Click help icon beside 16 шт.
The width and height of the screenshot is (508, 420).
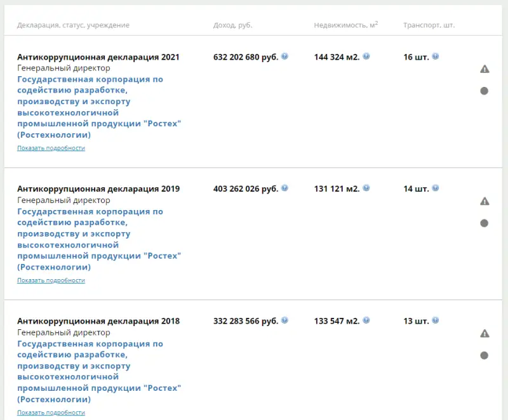[x=435, y=56]
